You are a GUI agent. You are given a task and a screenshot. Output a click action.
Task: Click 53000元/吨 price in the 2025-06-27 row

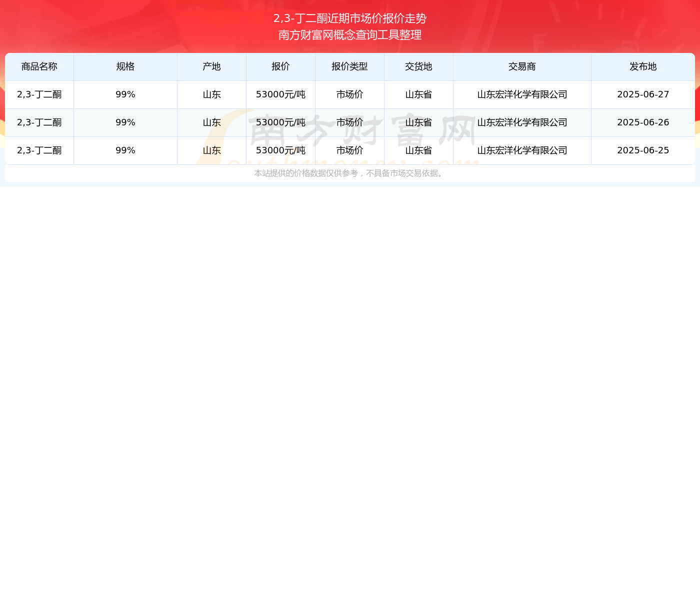coord(281,94)
